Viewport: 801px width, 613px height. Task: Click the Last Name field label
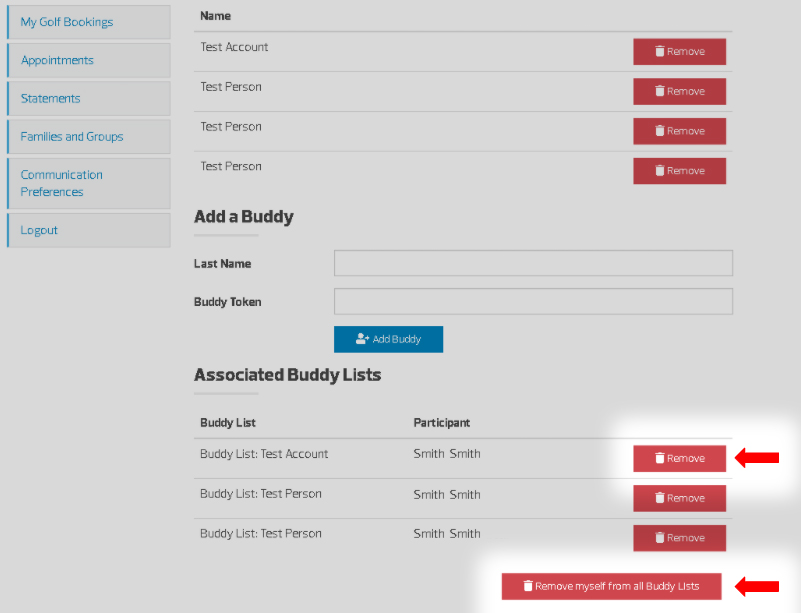[x=223, y=264]
